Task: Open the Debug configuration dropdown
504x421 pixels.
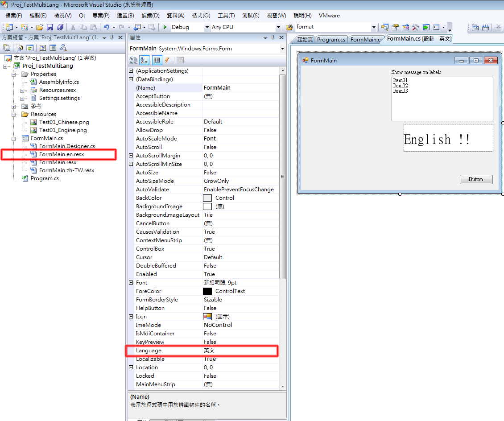Action: (207, 28)
